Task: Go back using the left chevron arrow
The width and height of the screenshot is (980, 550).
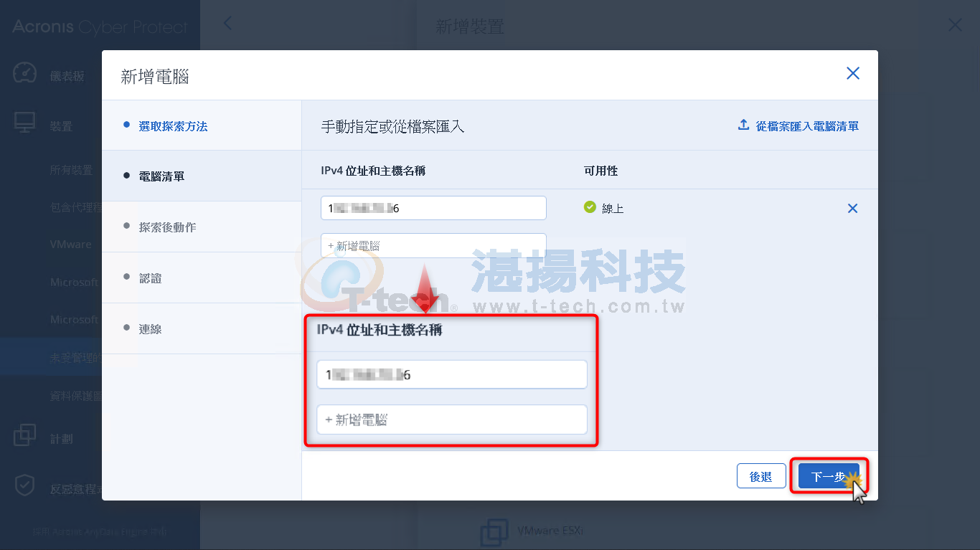Action: point(227,24)
